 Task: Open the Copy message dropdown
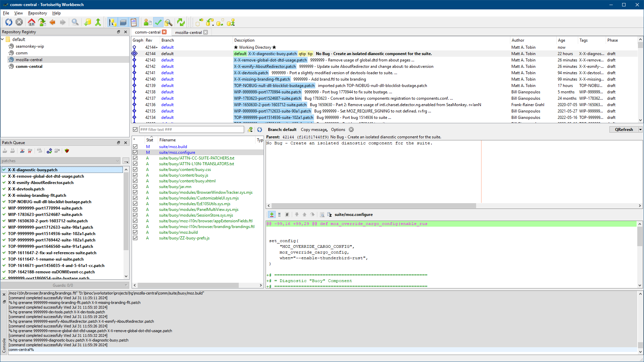pyautogui.click(x=314, y=130)
